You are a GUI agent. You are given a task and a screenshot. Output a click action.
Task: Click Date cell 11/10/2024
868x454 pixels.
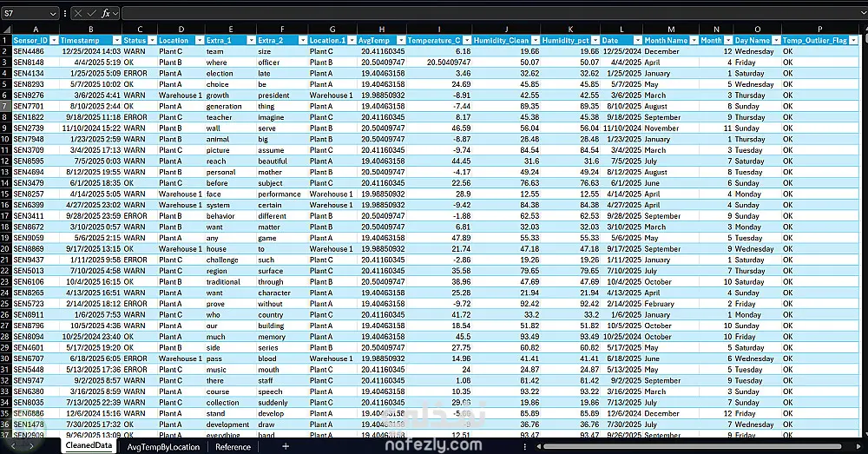click(x=621, y=128)
